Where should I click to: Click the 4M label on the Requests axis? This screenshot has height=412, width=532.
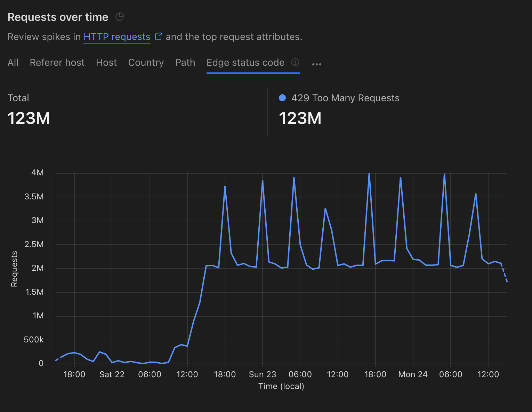click(x=38, y=173)
